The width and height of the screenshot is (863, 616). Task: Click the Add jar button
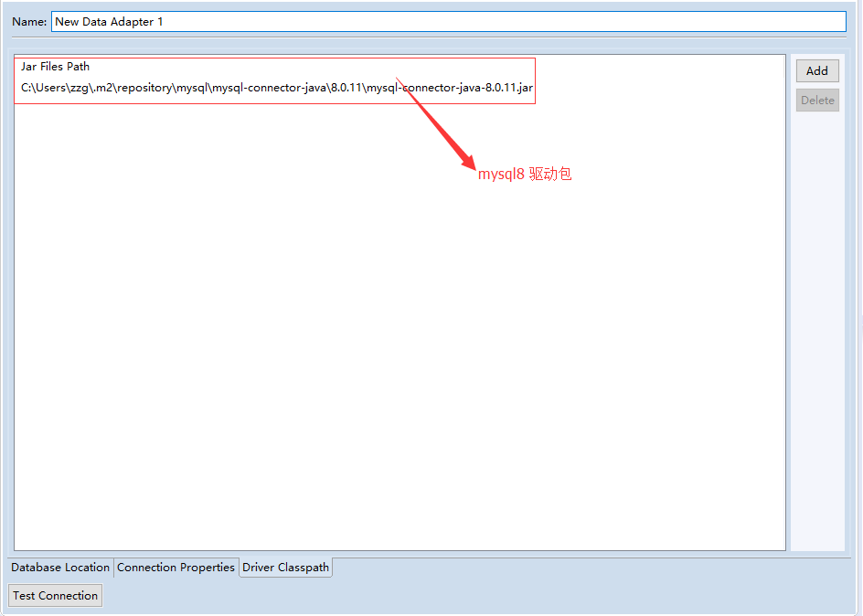click(817, 71)
